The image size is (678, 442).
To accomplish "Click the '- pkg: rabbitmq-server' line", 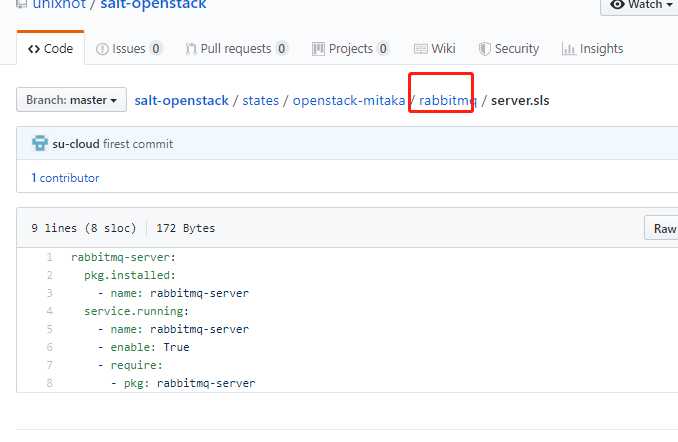I will coord(183,383).
